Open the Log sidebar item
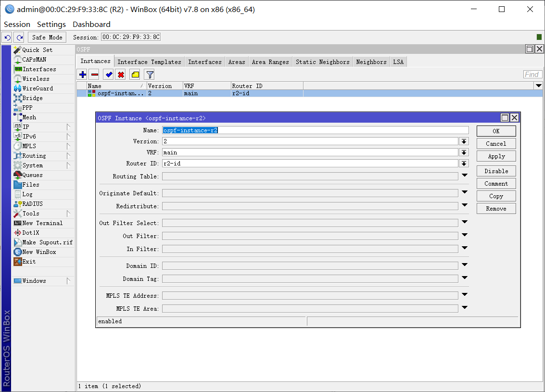 click(x=43, y=194)
